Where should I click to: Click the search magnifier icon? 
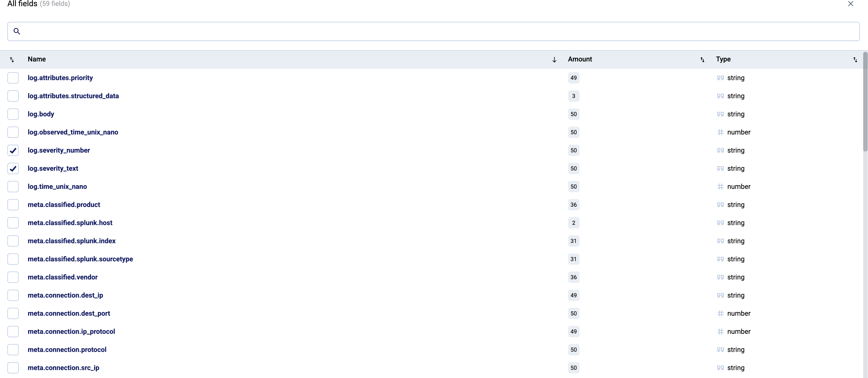(x=17, y=31)
